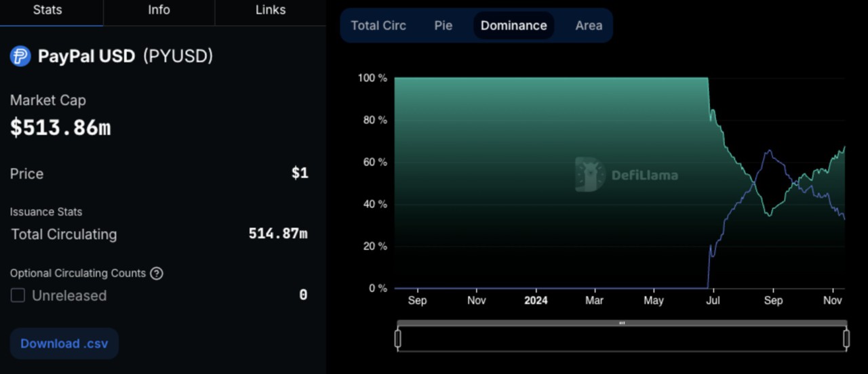Open the Links tab

[270, 10]
